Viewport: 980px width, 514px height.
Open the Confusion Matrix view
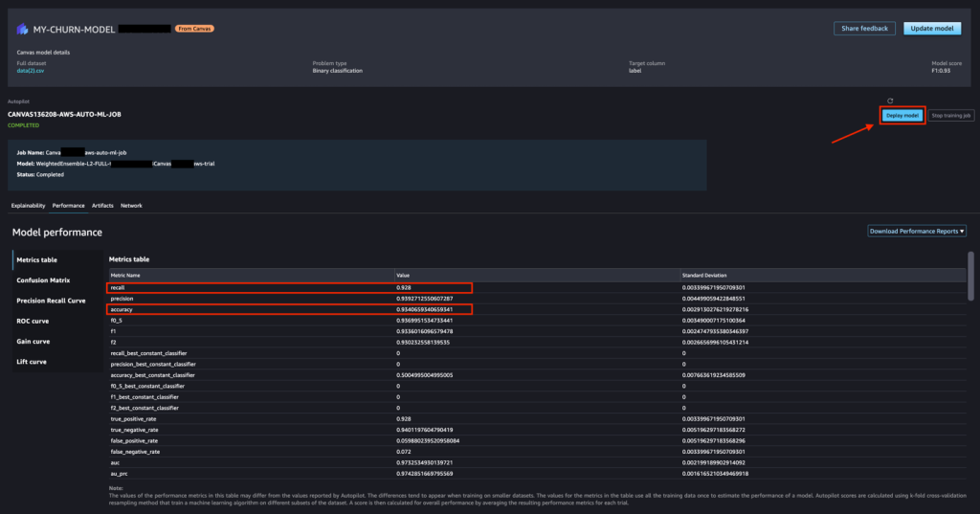pos(43,280)
